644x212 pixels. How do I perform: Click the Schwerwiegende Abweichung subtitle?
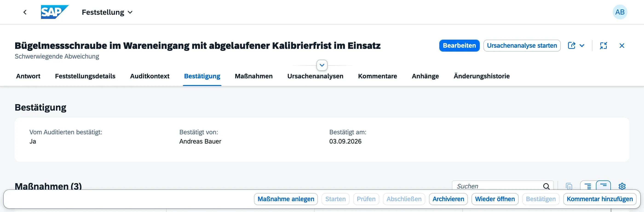point(57,56)
